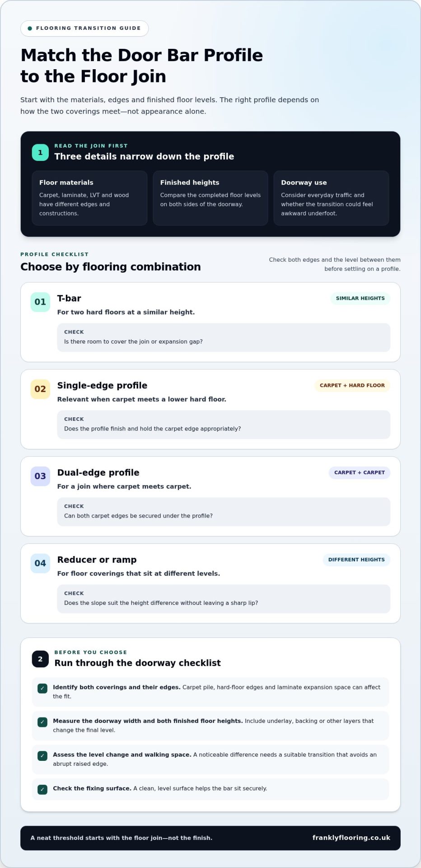421x868 pixels.
Task: Click the T-bar expansion gap check box
Action: 224,337
